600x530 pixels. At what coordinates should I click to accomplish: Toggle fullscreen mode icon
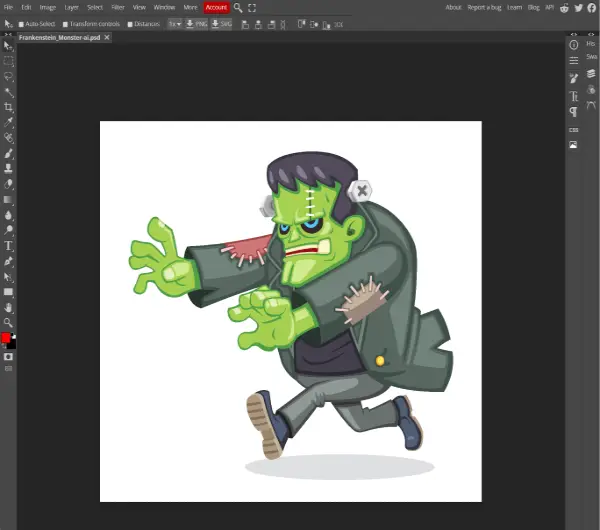252,8
